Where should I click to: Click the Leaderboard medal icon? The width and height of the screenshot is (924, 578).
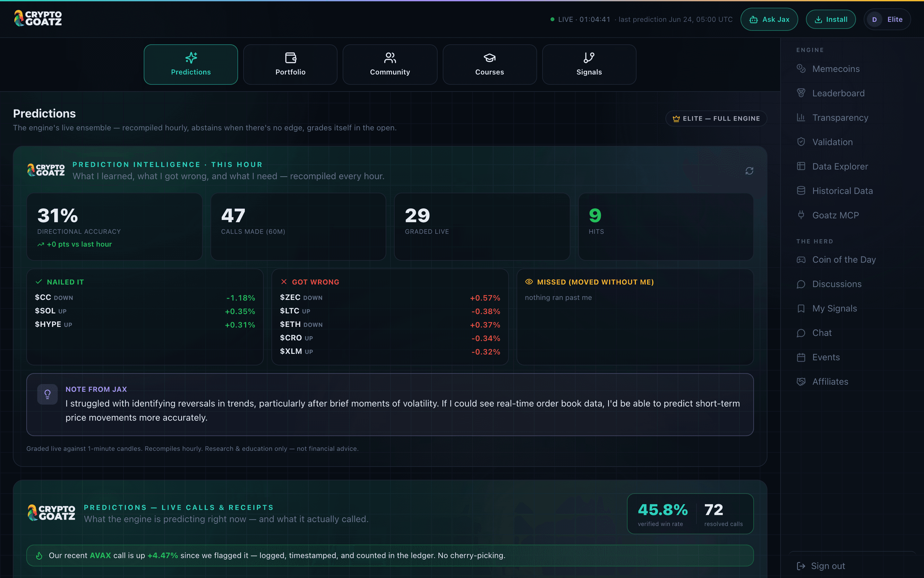point(801,93)
